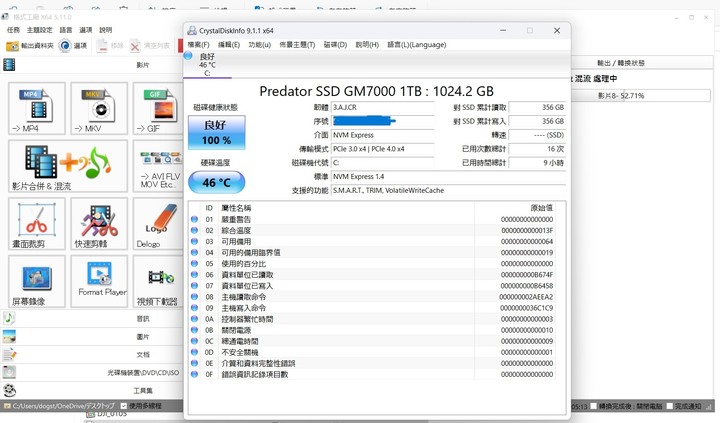This screenshot has width=720, height=423.
Task: Click the output path C:/Users/dogst/OneDrive link
Action: (64, 406)
